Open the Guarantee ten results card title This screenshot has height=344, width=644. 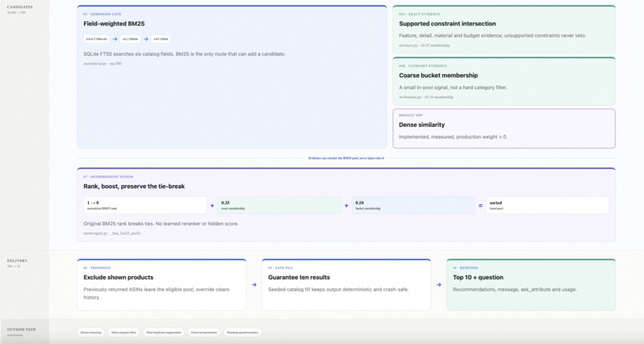pos(299,278)
